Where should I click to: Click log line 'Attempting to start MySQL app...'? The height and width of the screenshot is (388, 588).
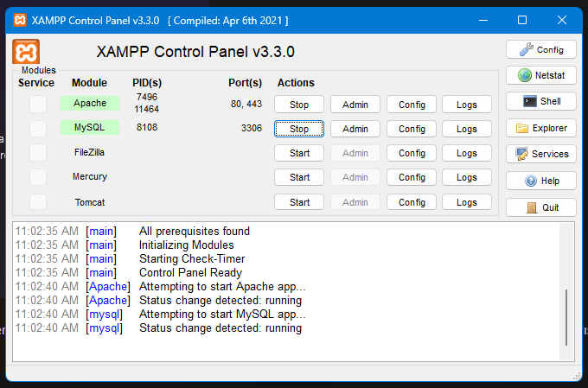click(222, 315)
